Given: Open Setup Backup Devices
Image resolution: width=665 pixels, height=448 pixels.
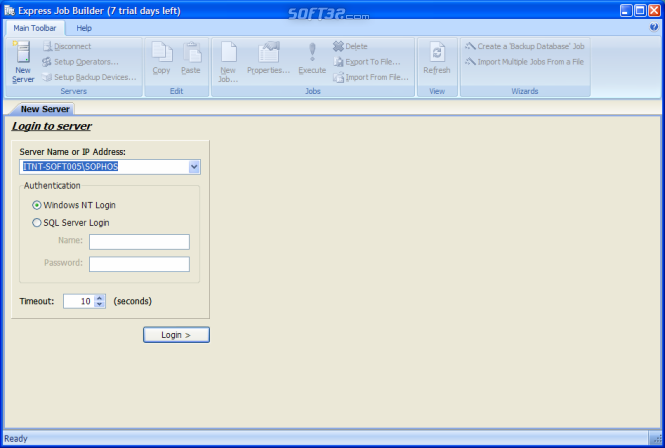Looking at the screenshot, I should [x=89, y=77].
